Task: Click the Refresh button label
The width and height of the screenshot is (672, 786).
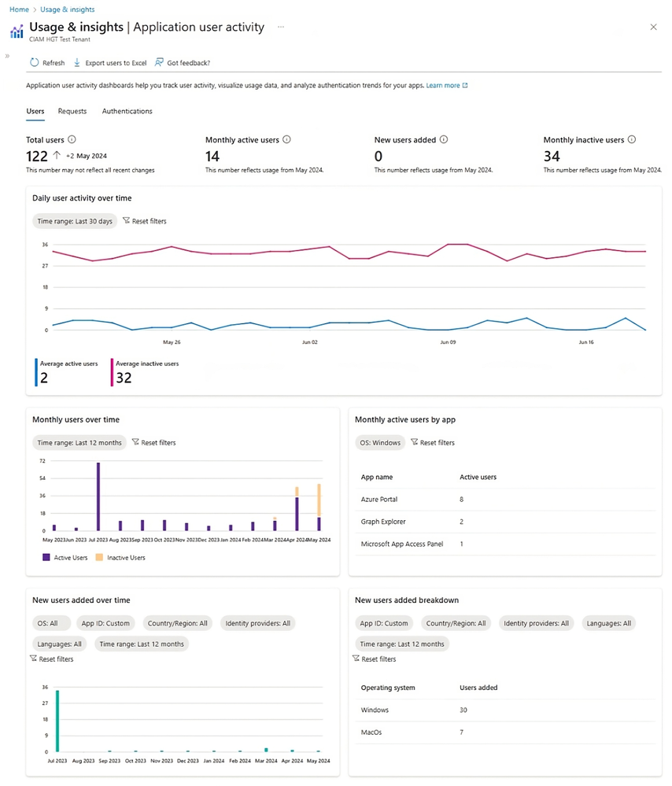Action: point(54,63)
